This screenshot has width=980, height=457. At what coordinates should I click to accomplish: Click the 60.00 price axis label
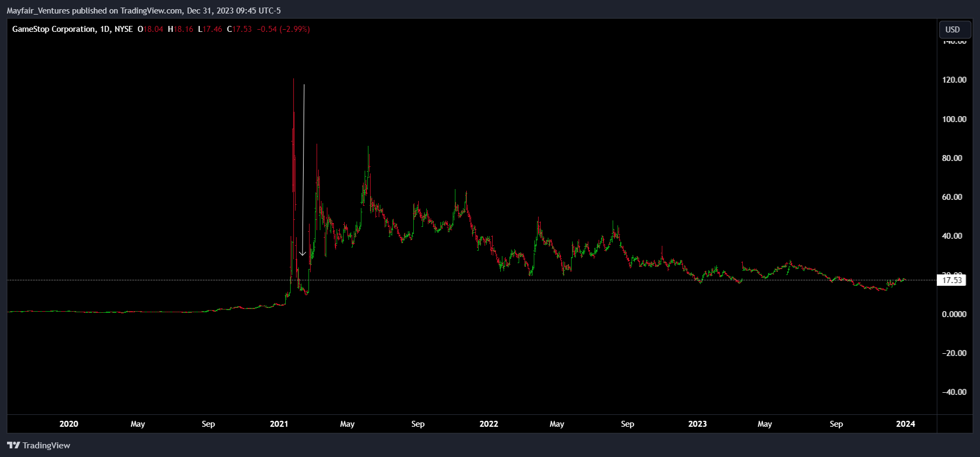(x=952, y=197)
